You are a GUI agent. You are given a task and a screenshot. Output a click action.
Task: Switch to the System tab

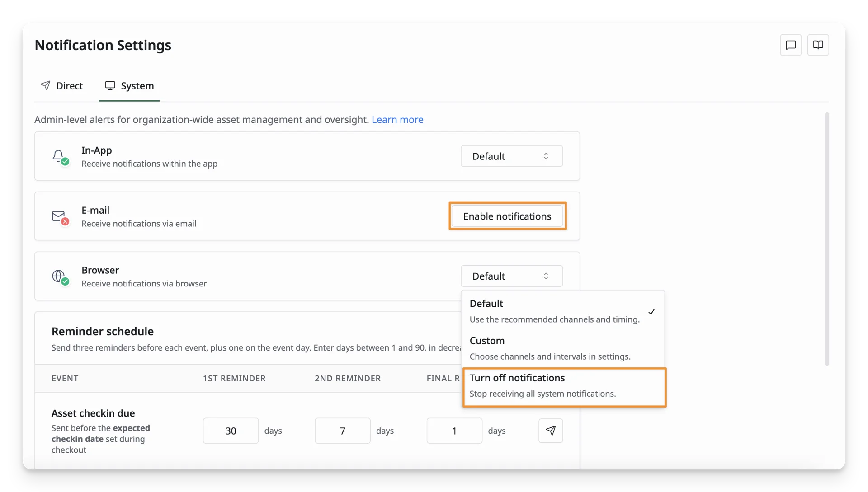tap(129, 86)
